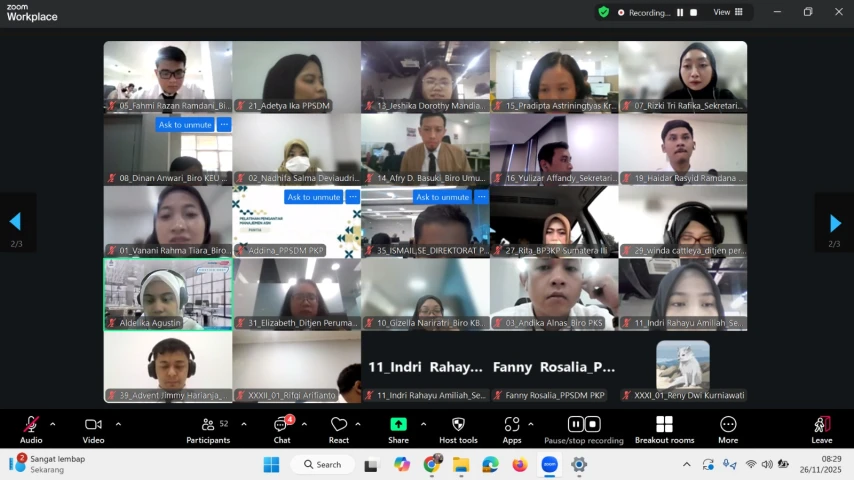Open the Windows Start menu
Image resolution: width=854 pixels, height=480 pixels.
[271, 465]
